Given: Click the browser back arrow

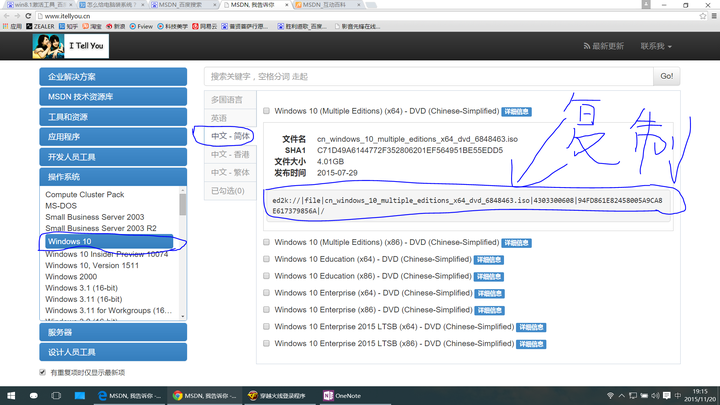Looking at the screenshot, I should [6, 16].
